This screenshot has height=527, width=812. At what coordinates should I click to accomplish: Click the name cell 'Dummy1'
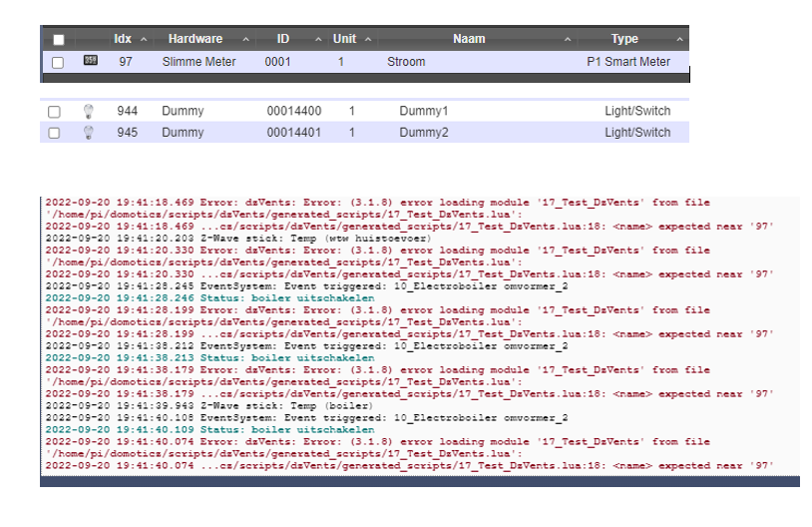click(424, 111)
